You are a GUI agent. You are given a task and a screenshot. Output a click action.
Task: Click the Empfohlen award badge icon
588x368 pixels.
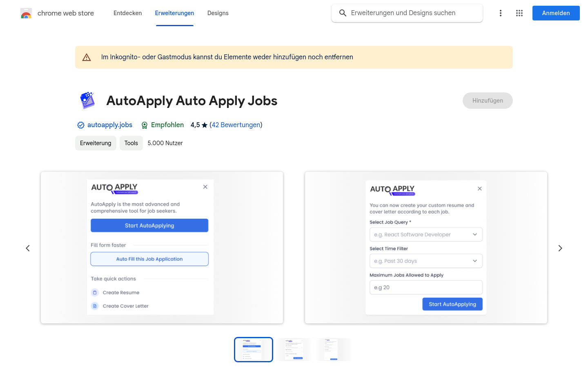click(145, 125)
